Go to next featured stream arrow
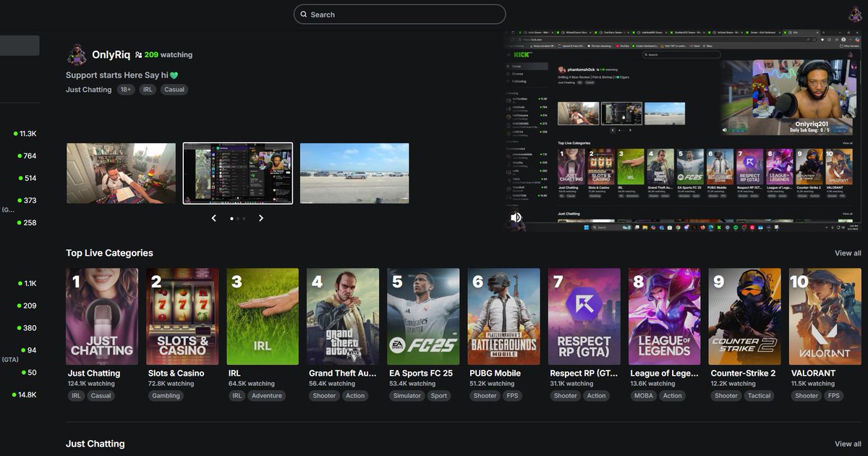This screenshot has height=456, width=868. point(261,218)
